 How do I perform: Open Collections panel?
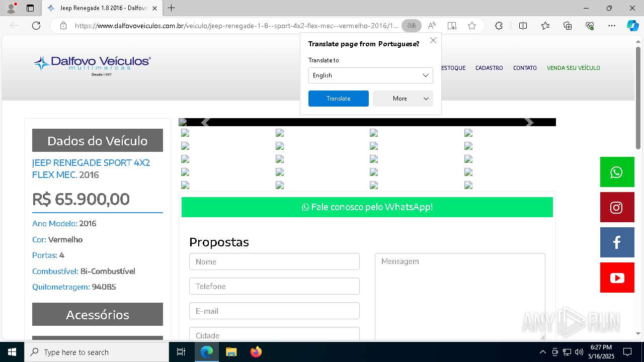(568, 26)
